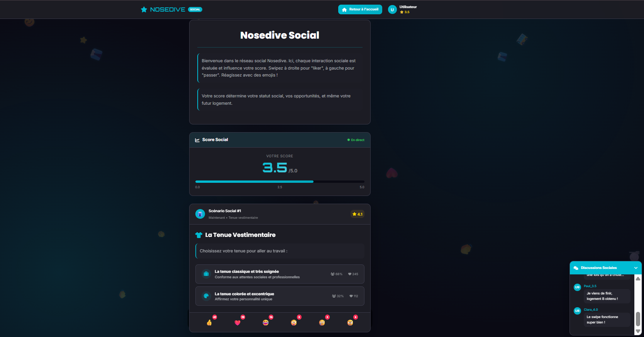
Task: React with the sad crying emoji
Action: pyautogui.click(x=322, y=322)
